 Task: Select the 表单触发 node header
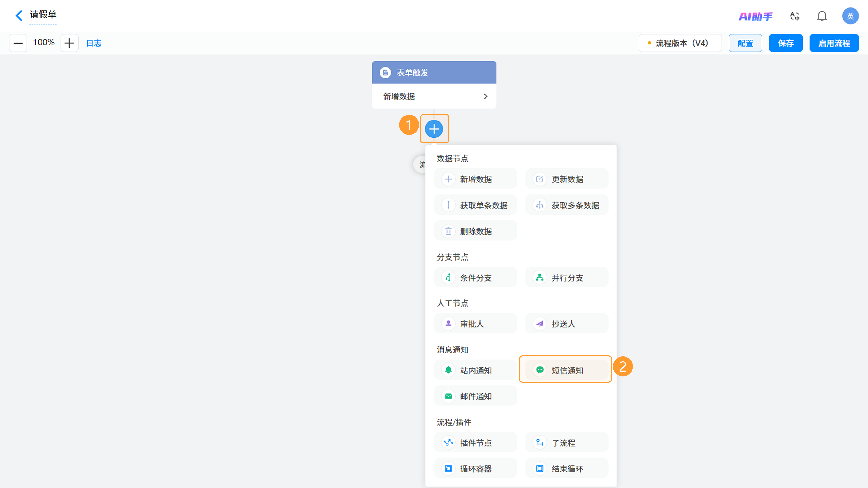click(434, 72)
